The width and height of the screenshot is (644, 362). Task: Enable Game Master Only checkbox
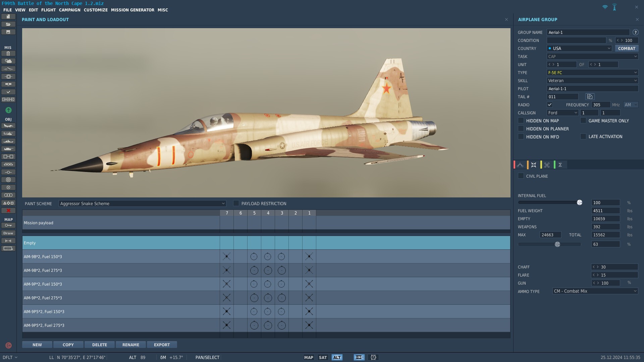point(583,121)
